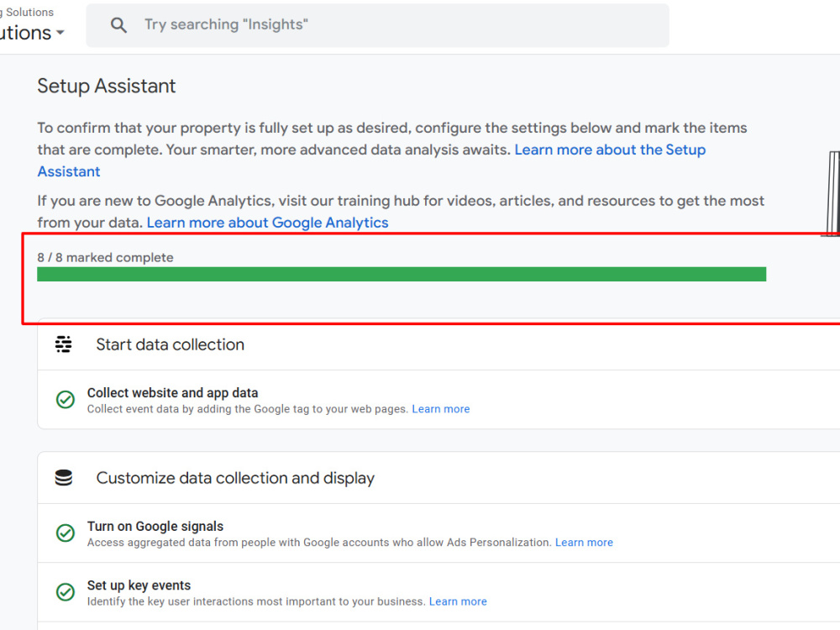
Task: Toggle the Collect website and app data checkmark
Action: click(x=66, y=400)
